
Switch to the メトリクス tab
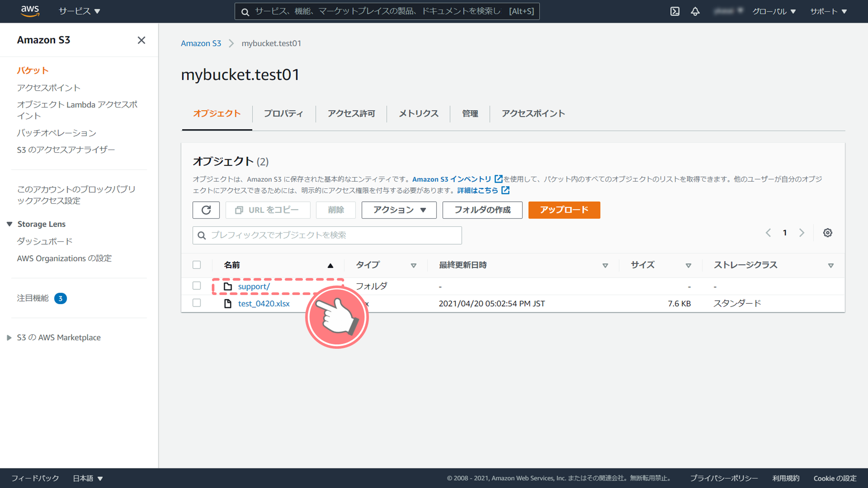(x=418, y=114)
